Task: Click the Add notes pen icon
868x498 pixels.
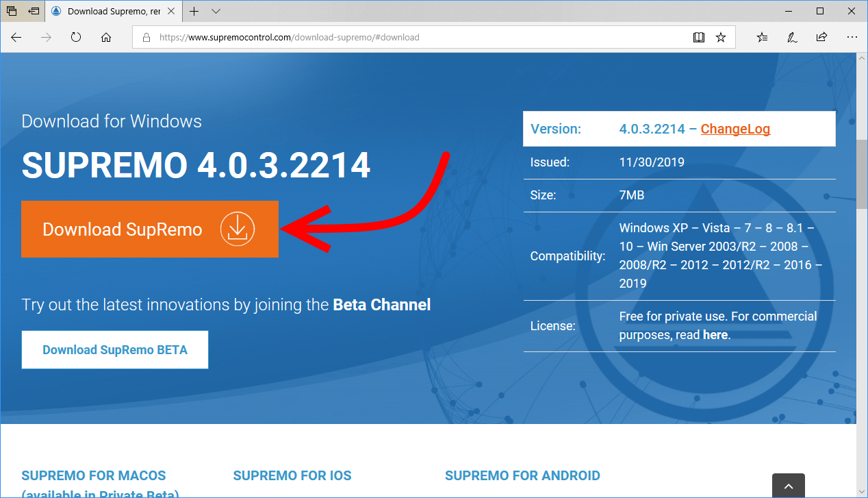Action: click(792, 38)
